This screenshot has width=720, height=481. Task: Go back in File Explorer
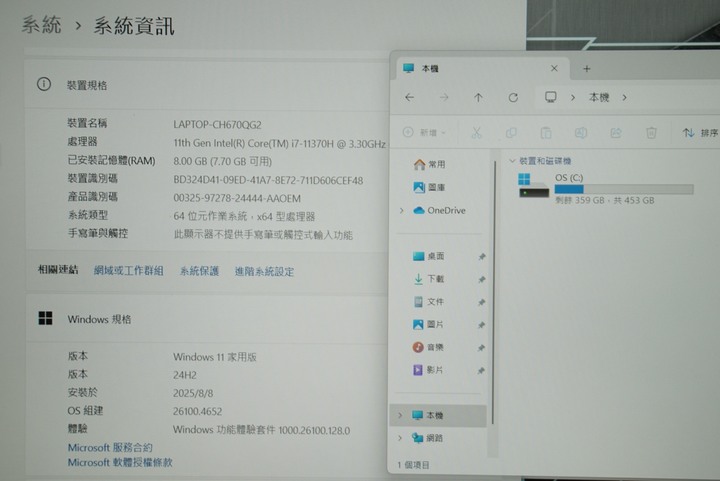coord(409,97)
